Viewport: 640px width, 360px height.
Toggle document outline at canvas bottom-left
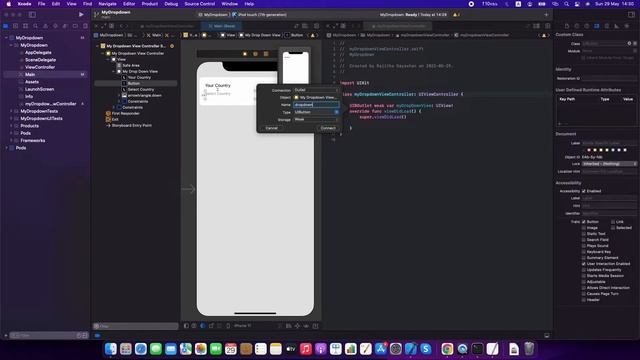186,326
